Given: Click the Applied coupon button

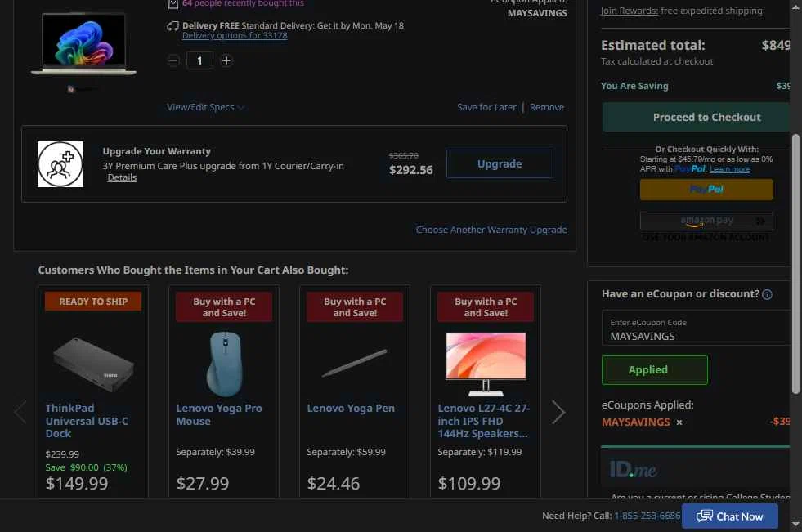Looking at the screenshot, I should (655, 370).
